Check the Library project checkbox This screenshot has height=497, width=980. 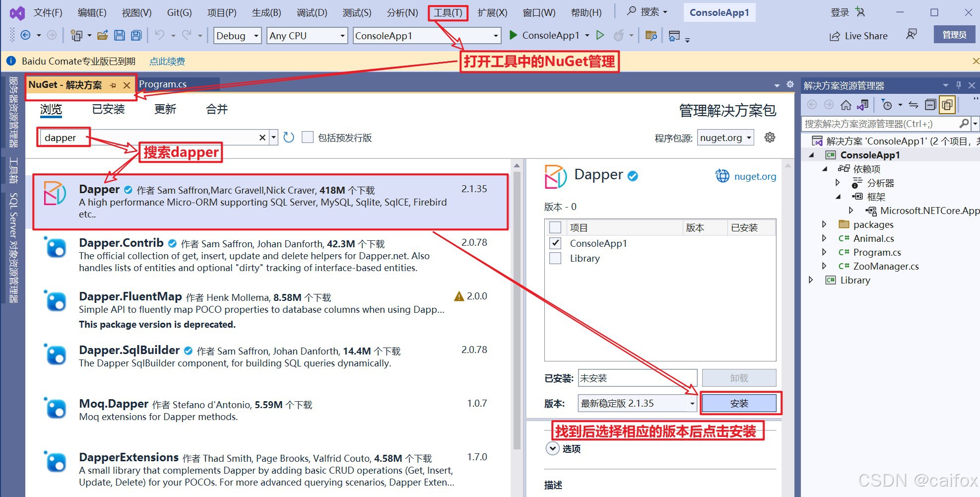tap(554, 258)
